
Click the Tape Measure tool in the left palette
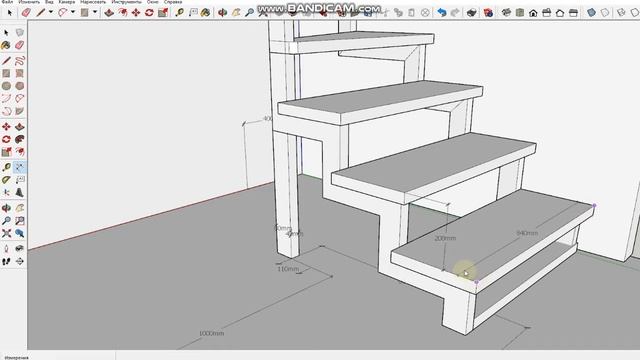6,167
